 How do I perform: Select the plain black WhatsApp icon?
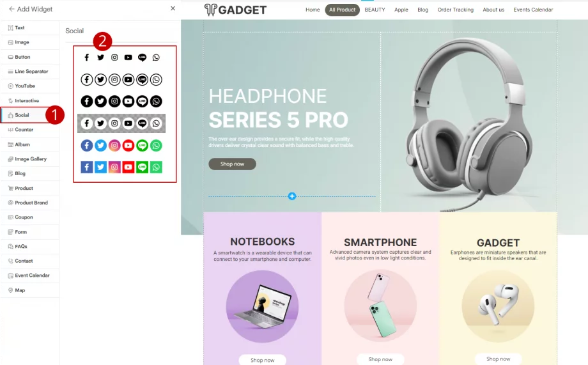pos(156,58)
